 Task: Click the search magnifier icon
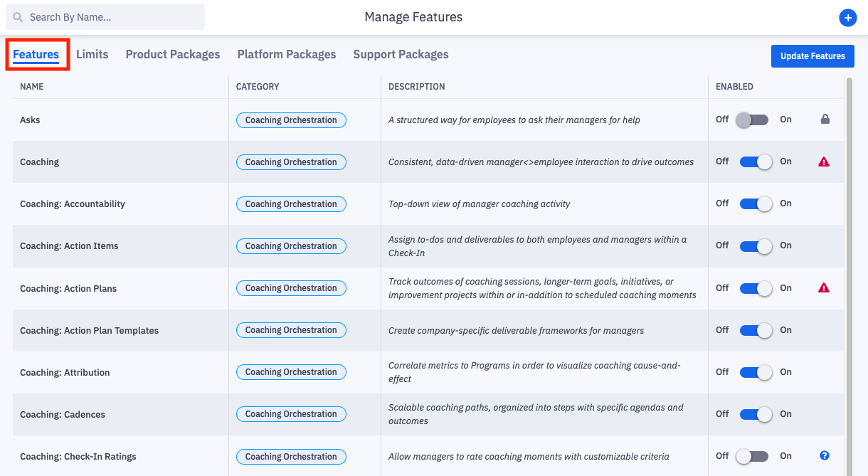tap(17, 17)
